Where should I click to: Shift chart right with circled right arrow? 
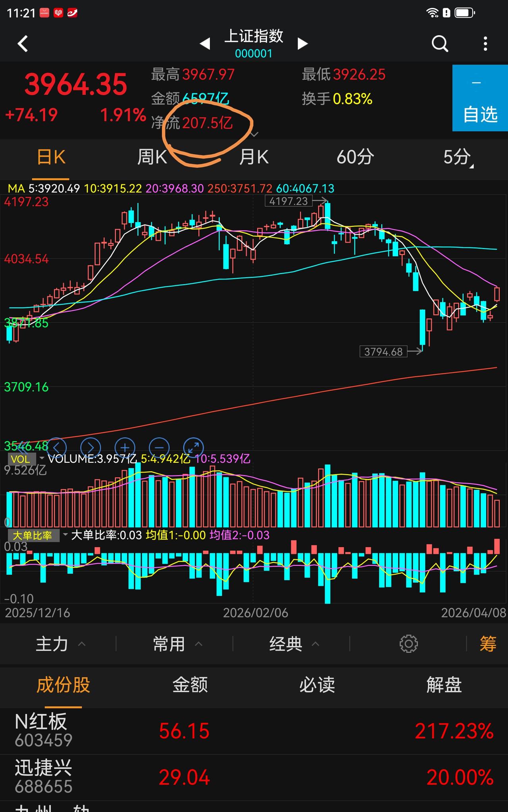pos(90,448)
